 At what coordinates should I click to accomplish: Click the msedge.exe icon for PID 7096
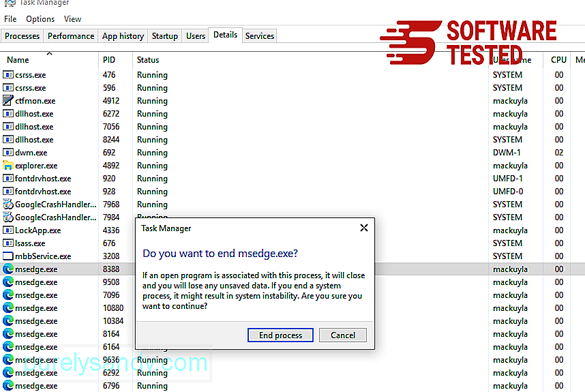coord(7,295)
